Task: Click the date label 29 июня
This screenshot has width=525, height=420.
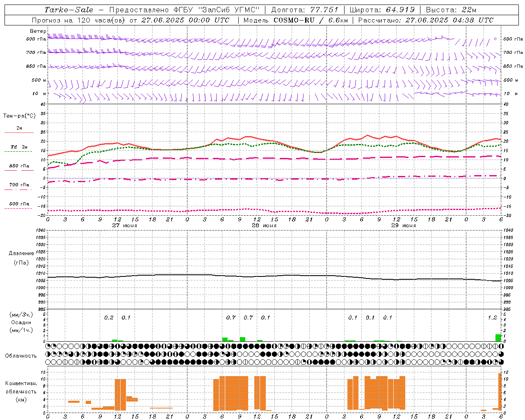Action: click(403, 226)
